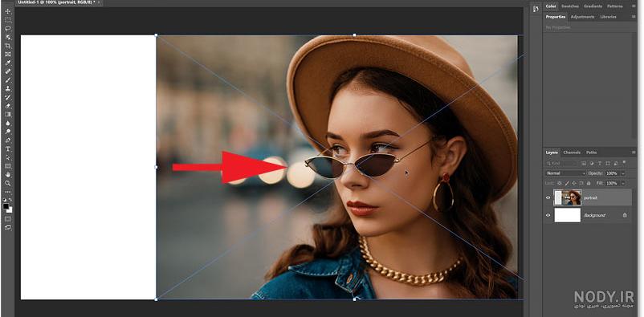Enable the filter for pixel layers
The width and height of the screenshot is (644, 317).
click(x=583, y=164)
